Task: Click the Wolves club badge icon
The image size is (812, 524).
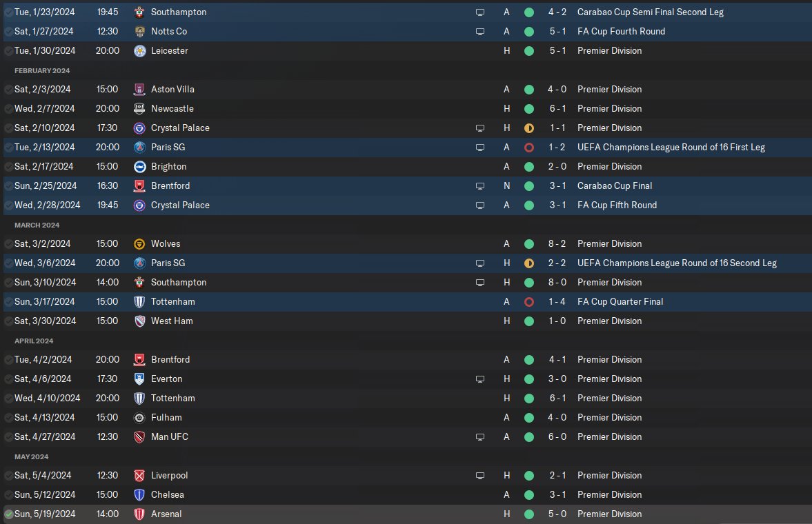Action: click(x=139, y=244)
